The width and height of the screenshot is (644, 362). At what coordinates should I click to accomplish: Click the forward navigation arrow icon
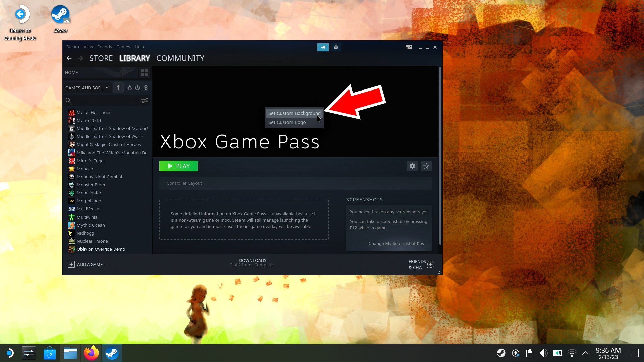[80, 58]
